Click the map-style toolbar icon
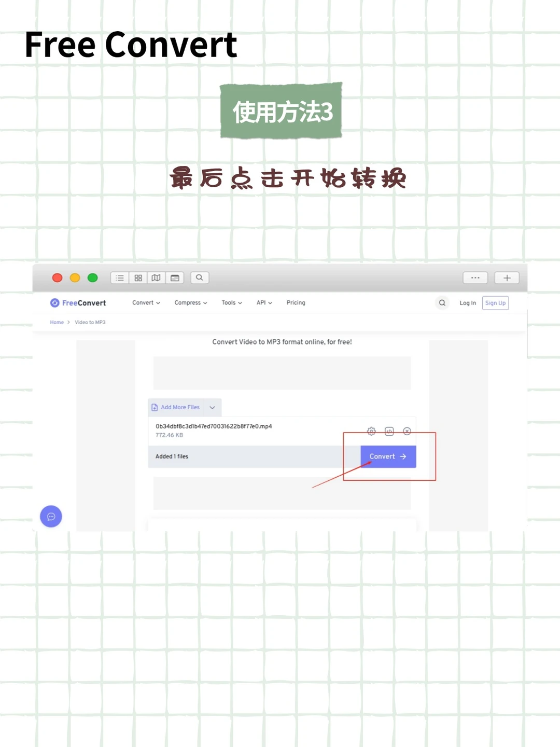560x747 pixels. tap(156, 278)
